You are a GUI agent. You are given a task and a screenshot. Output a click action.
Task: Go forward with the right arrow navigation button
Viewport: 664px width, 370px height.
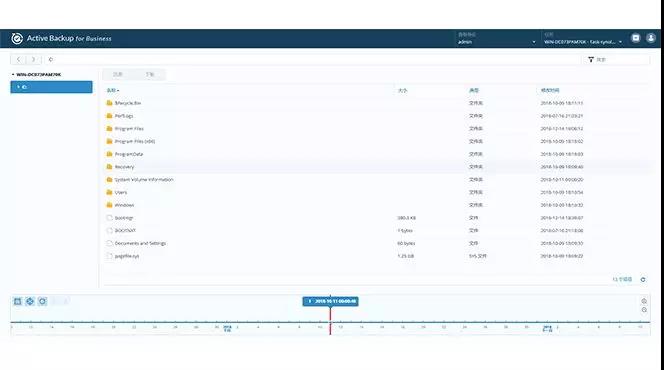point(33,60)
